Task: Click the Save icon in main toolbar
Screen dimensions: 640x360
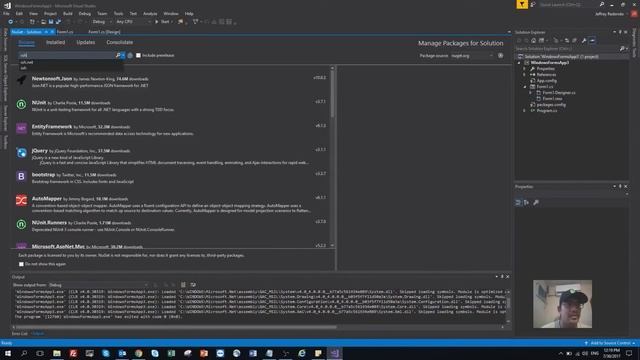Action: pos(51,22)
